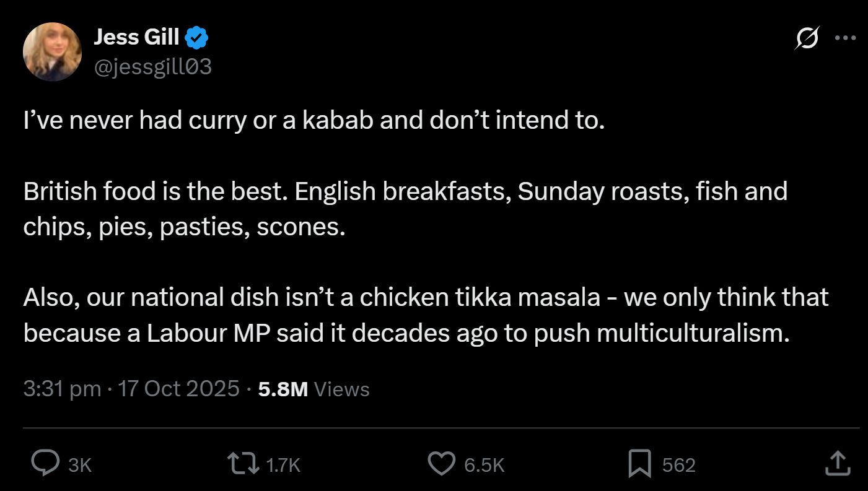The height and width of the screenshot is (491, 868).
Task: Open the @jessgill03 handle link
Action: pyautogui.click(x=152, y=67)
